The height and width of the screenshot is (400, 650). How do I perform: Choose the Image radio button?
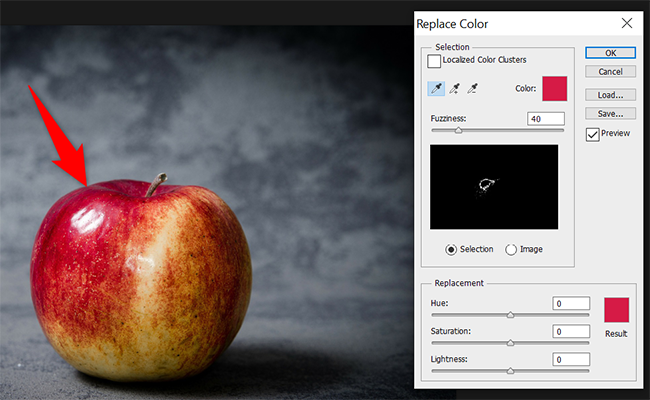(x=511, y=250)
